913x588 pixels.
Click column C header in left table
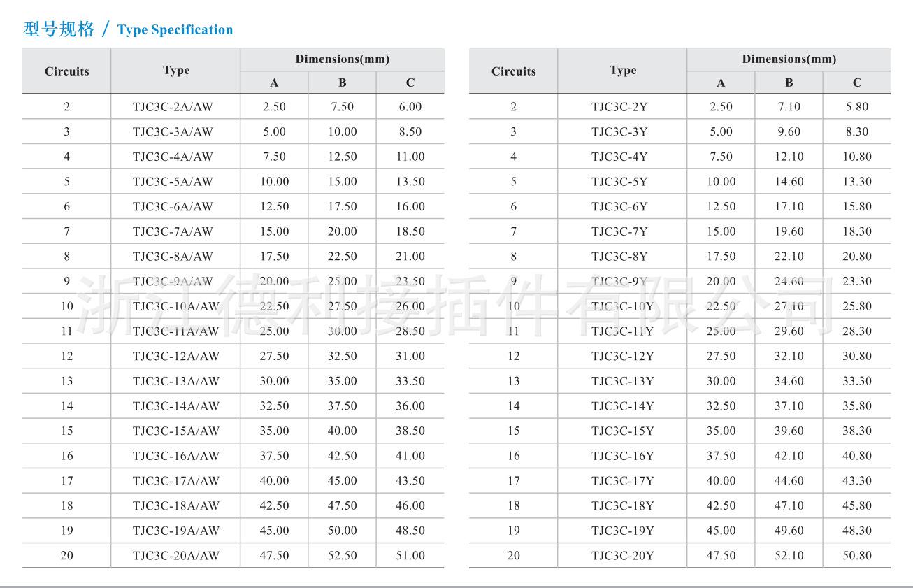pos(410,83)
